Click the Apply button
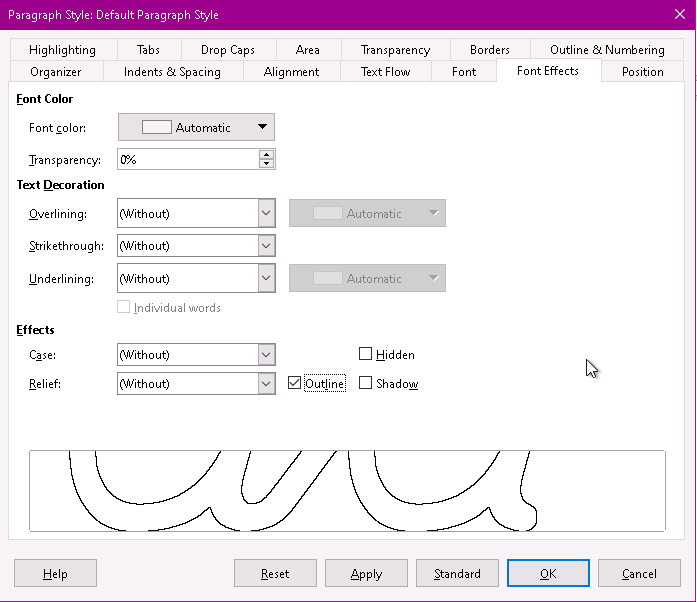 point(366,574)
